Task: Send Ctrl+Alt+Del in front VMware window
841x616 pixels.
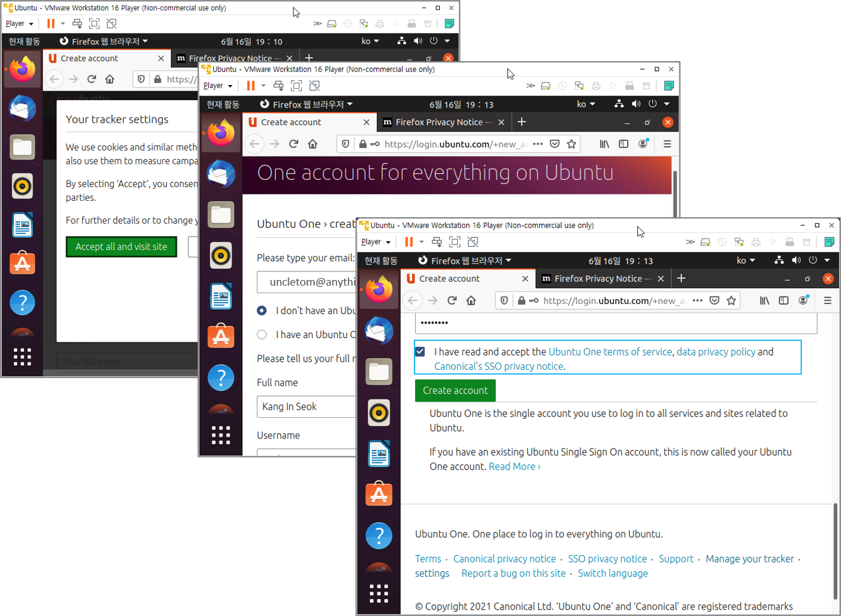Action: pos(437,242)
